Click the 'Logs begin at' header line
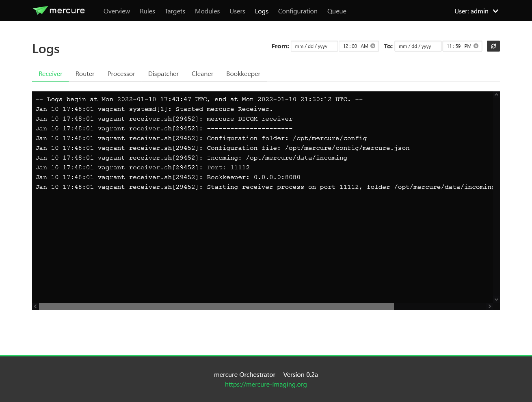The image size is (532, 402). pyautogui.click(x=199, y=99)
